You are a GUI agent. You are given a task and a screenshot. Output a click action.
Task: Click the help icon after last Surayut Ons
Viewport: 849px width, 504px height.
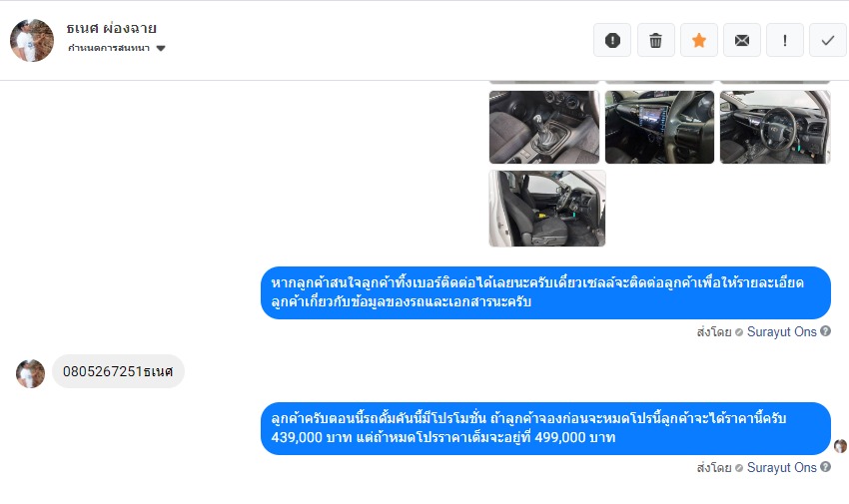(825, 467)
